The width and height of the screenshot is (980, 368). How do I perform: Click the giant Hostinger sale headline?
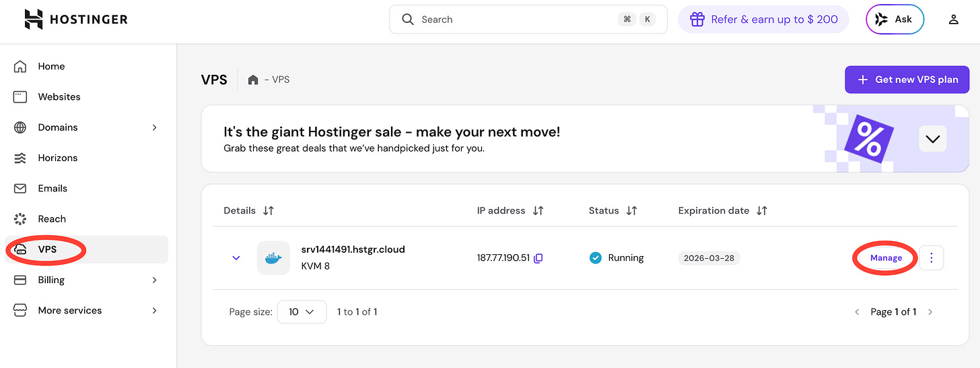pyautogui.click(x=392, y=131)
